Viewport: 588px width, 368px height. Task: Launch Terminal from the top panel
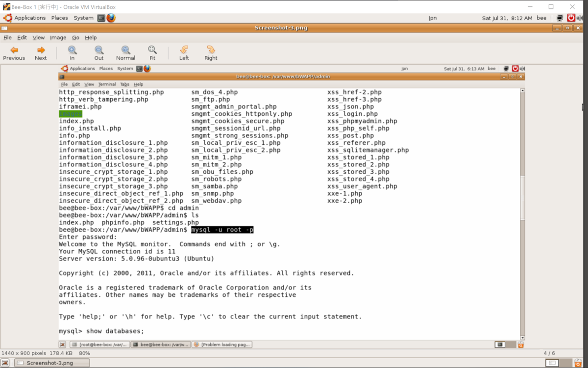point(101,18)
